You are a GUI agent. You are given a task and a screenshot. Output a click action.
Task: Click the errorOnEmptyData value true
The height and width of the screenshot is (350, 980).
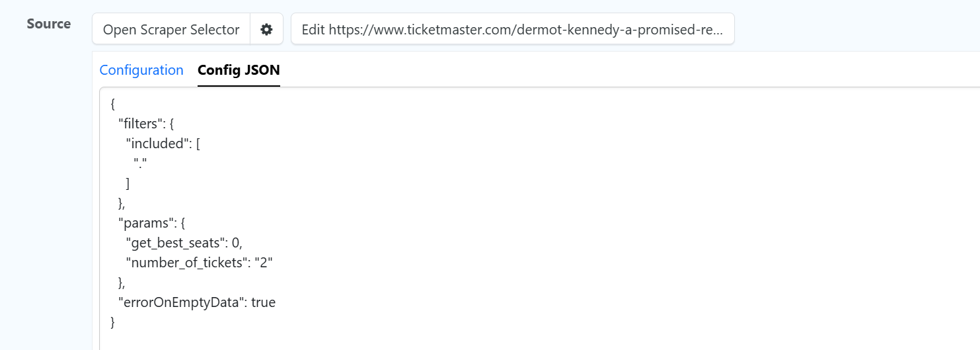point(263,302)
